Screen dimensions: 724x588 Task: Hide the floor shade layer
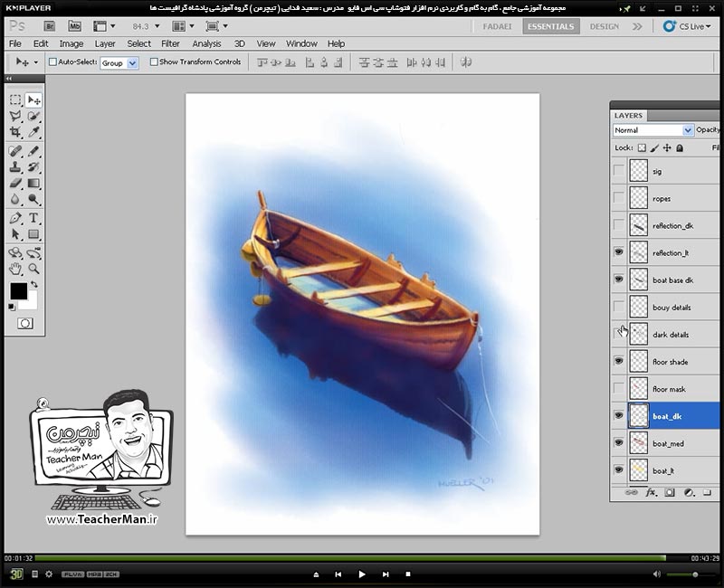pos(618,361)
